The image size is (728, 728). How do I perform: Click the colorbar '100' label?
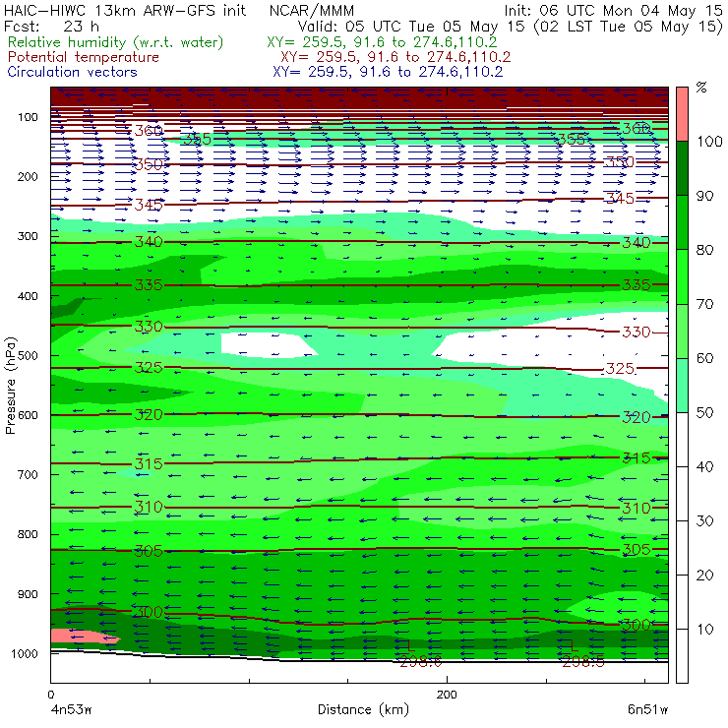(x=709, y=141)
